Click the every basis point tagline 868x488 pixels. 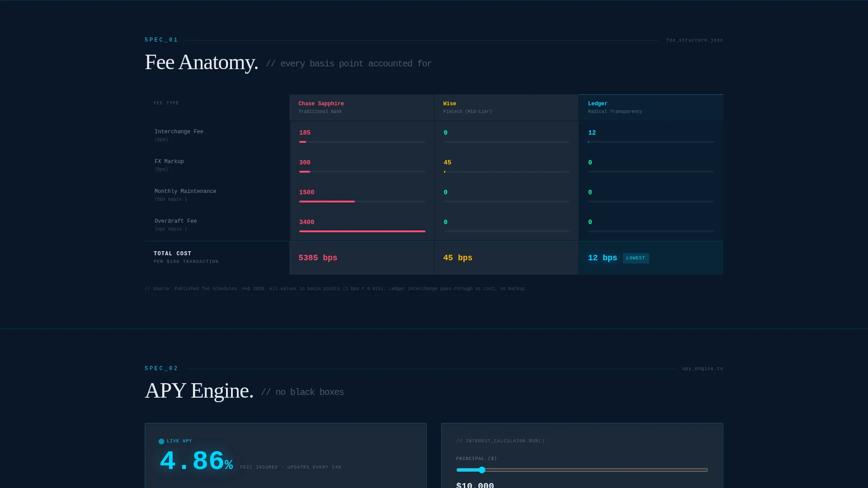pyautogui.click(x=349, y=64)
